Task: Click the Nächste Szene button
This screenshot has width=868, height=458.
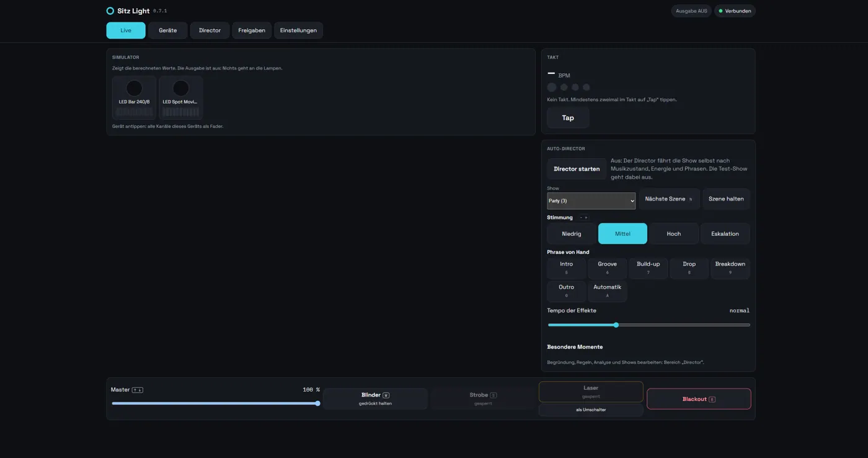Action: tap(669, 199)
